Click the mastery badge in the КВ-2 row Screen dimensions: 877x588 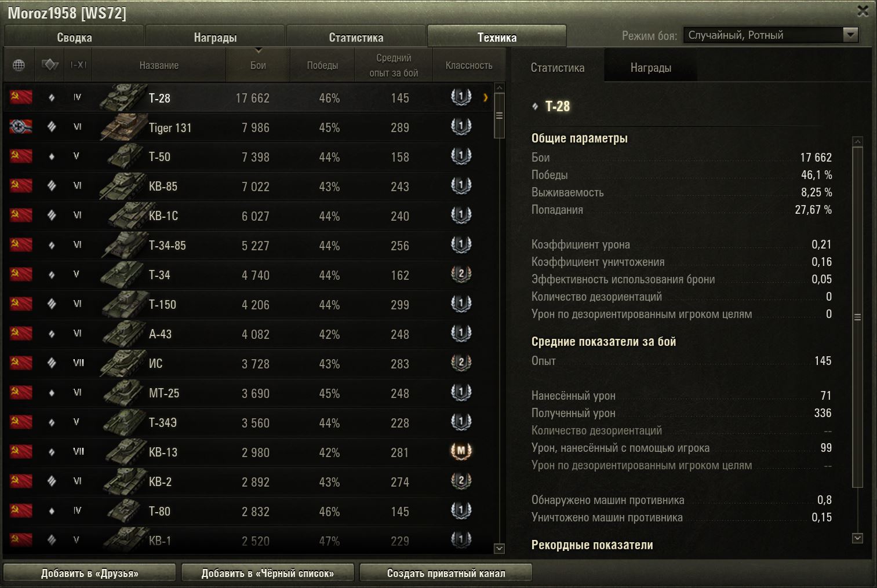click(461, 480)
